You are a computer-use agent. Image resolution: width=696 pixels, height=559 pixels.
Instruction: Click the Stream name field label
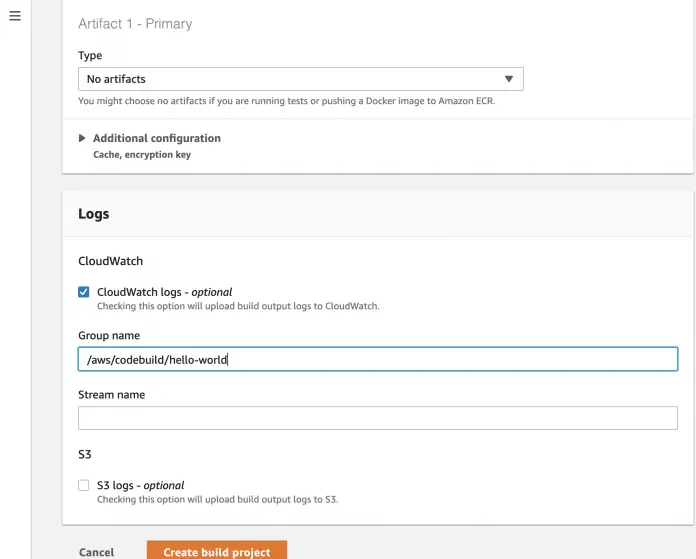point(111,395)
